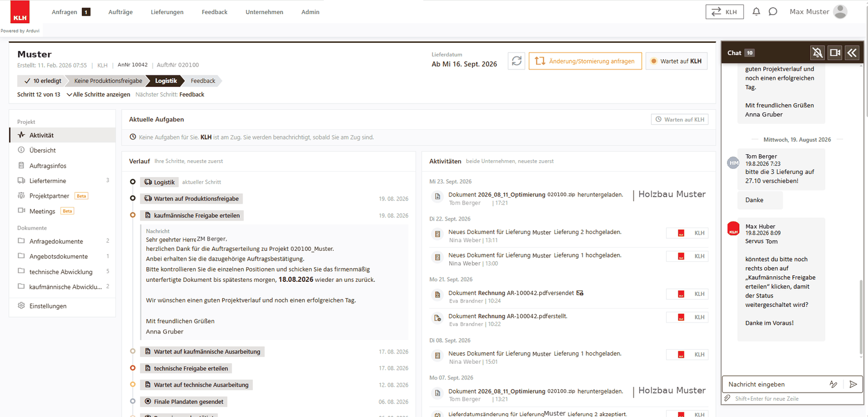This screenshot has height=417, width=868.
Task: Go to the Feedback menu in the top navigation
Action: 214,12
